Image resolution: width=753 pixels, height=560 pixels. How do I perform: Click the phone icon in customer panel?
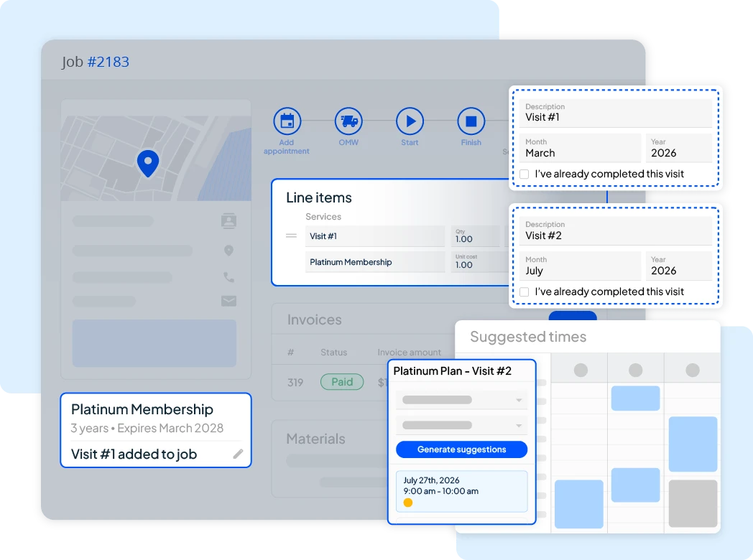(228, 277)
